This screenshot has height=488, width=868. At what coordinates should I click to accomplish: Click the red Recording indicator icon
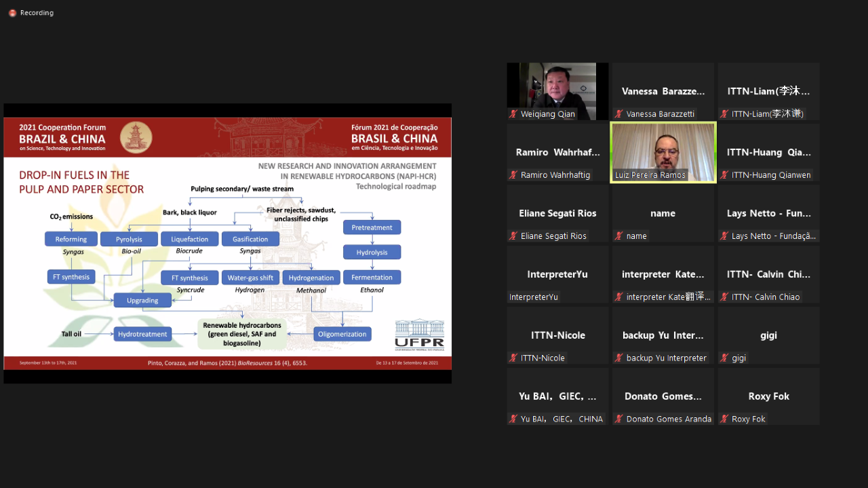[12, 13]
